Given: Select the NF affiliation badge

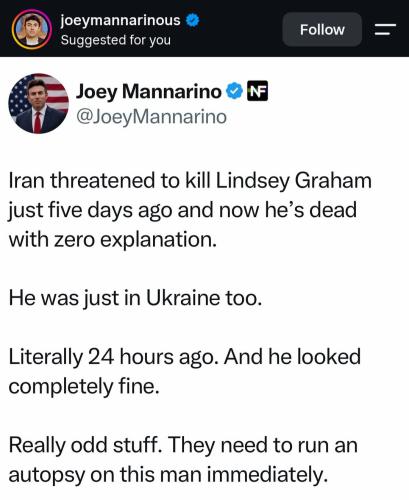Looking at the screenshot, I should click(x=257, y=91).
